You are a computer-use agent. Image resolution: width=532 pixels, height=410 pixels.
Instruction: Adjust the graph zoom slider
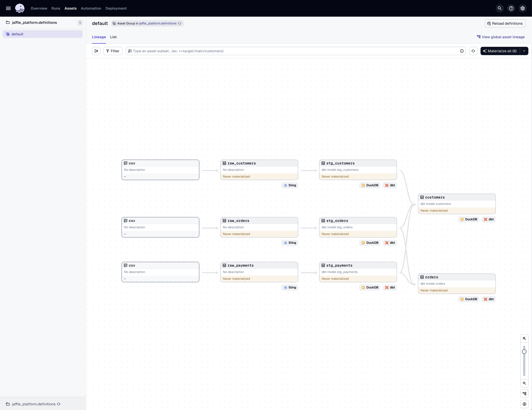click(x=524, y=352)
